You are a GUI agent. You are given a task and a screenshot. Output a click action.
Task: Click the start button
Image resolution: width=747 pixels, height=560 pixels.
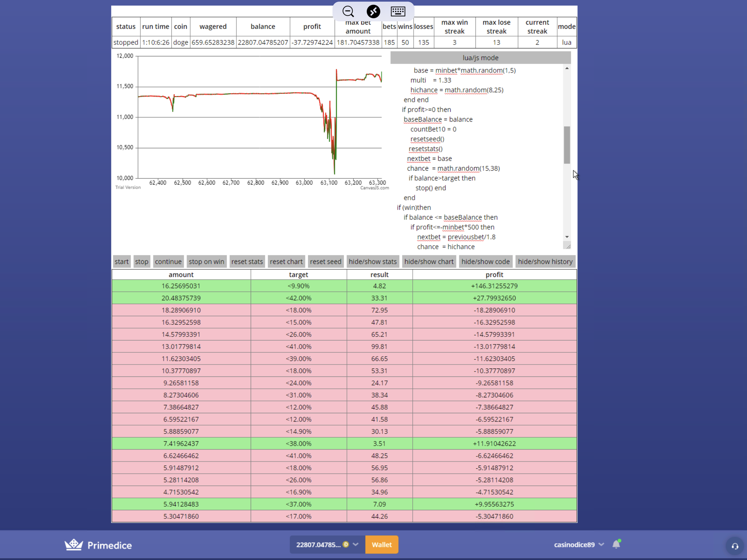(122, 261)
